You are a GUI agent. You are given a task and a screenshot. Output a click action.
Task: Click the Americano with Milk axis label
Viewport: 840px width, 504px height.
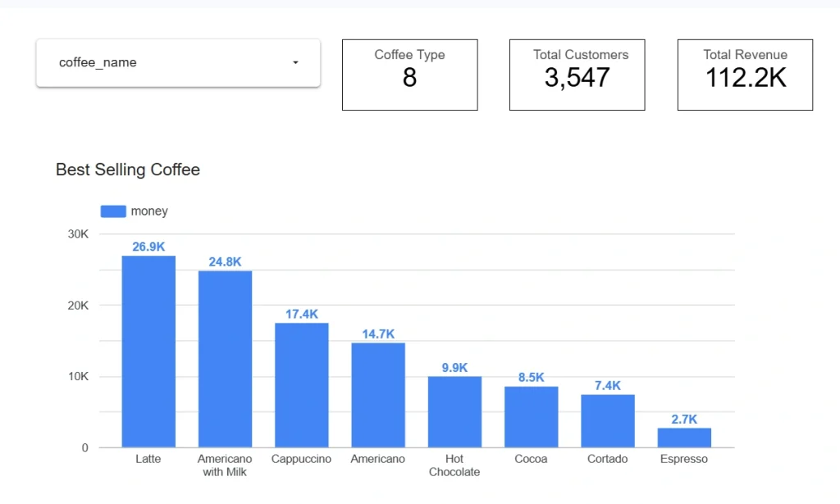coord(225,465)
